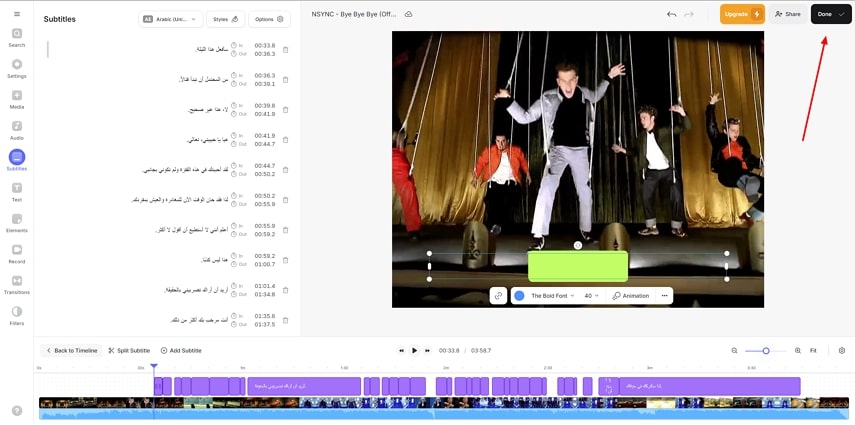This screenshot has height=425, width=855.
Task: Click the Done button
Action: coord(830,14)
